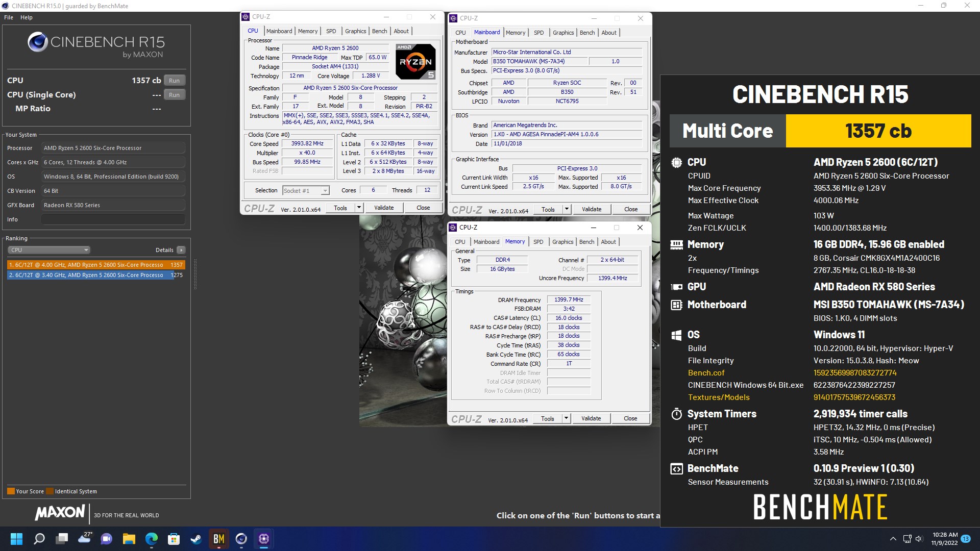Select ranking entry with score 1275
Screen dimensions: 980x551
pos(96,275)
